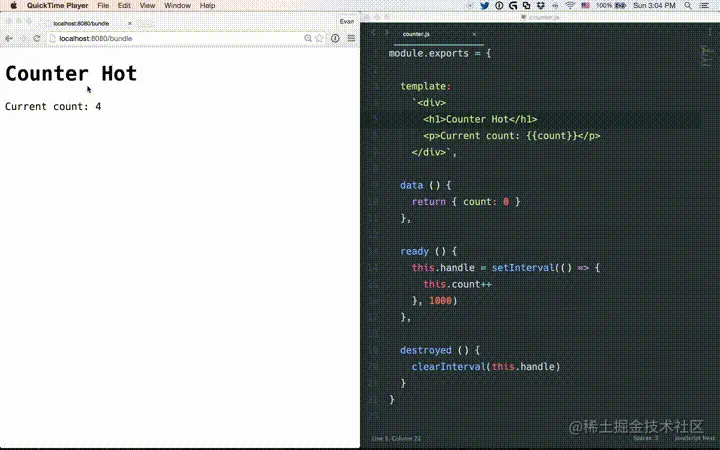The image size is (720, 450).
Task: Reload the browser page
Action: point(37,39)
